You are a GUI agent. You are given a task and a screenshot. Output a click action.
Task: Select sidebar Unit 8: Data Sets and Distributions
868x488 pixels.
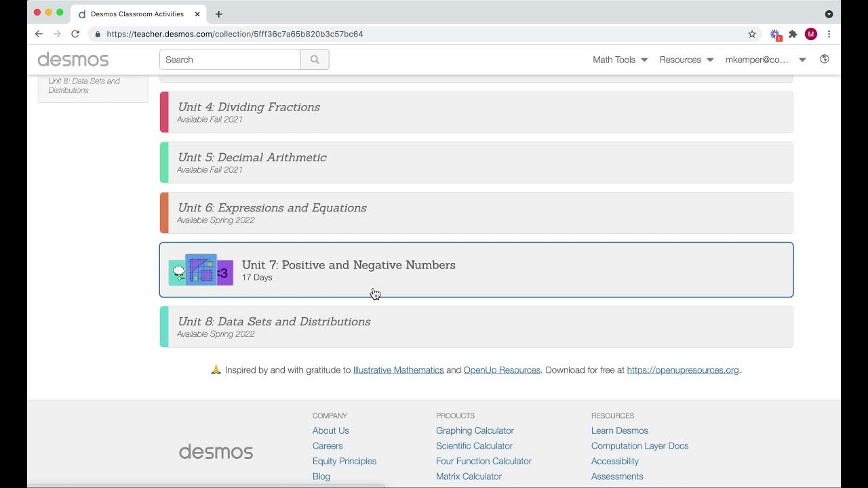(84, 85)
